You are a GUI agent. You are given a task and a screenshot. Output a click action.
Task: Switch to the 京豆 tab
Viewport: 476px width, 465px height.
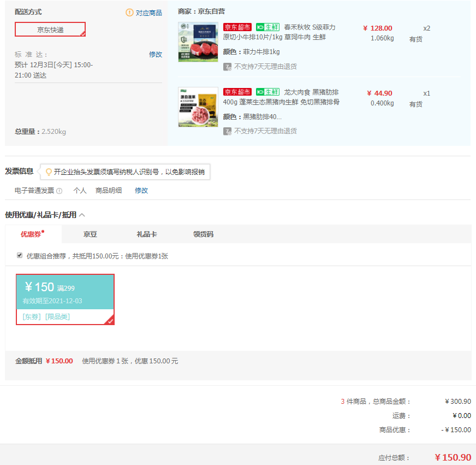tap(90, 234)
